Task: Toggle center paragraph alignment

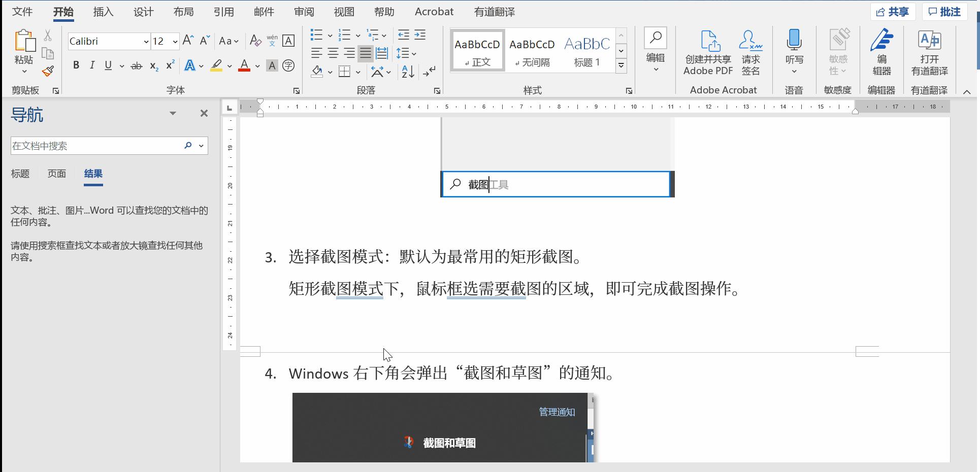Action: point(333,53)
